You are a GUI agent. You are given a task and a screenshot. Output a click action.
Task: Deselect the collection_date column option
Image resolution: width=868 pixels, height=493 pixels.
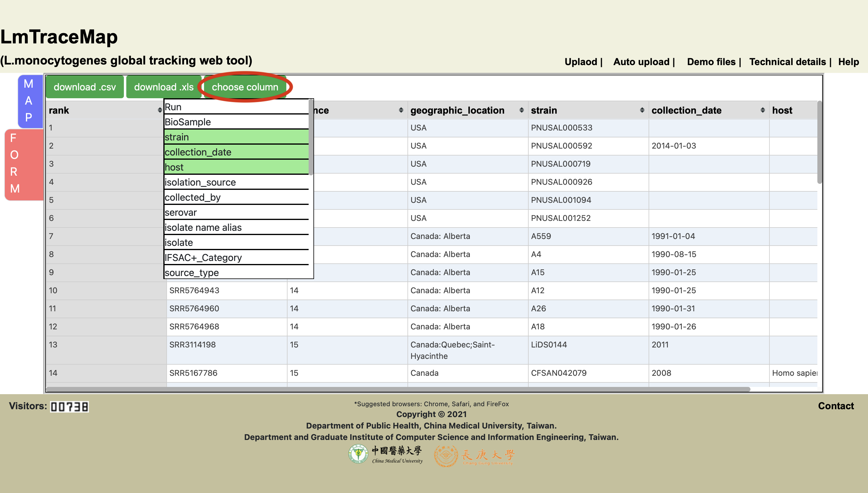pos(236,152)
